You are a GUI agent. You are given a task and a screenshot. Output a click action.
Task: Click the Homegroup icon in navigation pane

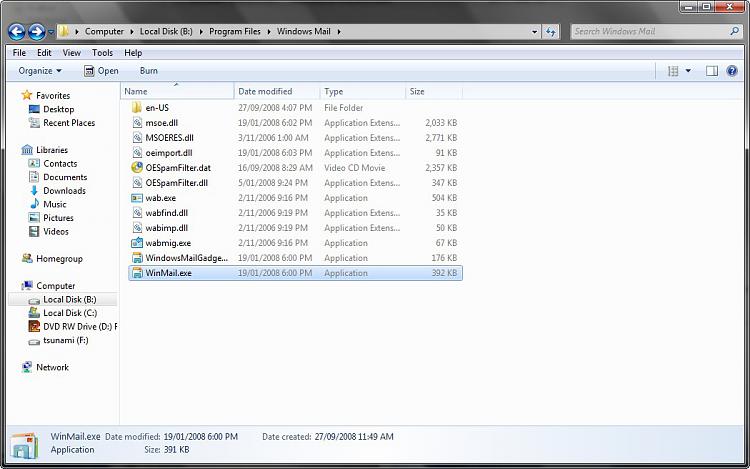(27, 259)
